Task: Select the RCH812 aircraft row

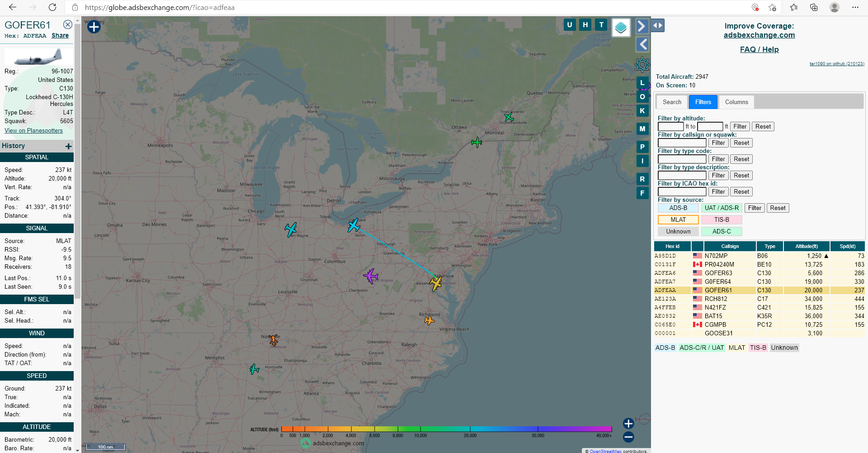Action: click(x=759, y=299)
